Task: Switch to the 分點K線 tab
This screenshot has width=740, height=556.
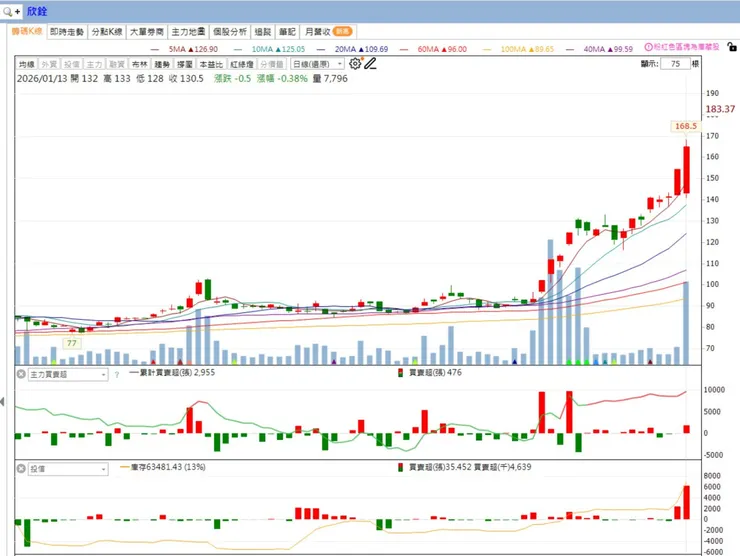Action: coord(107,32)
